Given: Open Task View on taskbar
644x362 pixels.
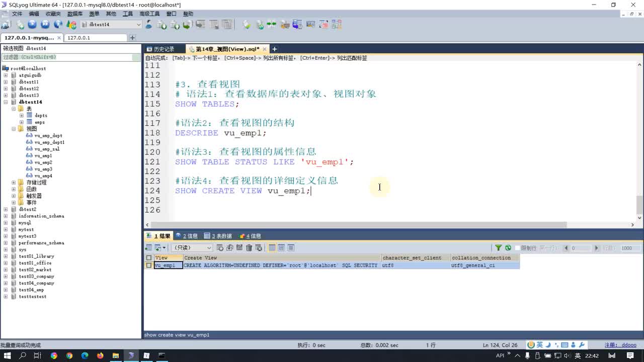Looking at the screenshot, I should click(38, 355).
